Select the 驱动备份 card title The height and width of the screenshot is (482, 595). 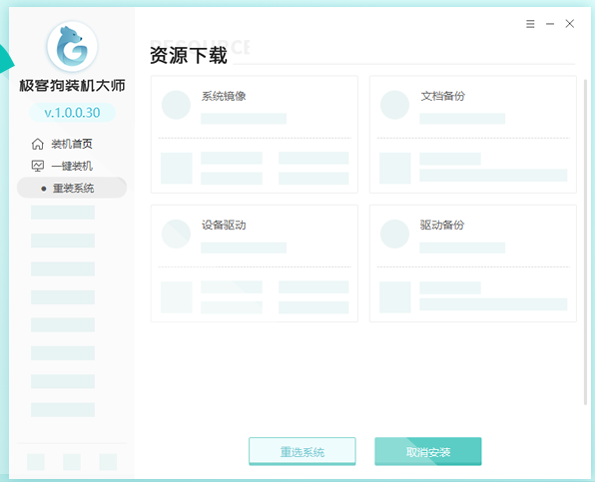coord(442,225)
